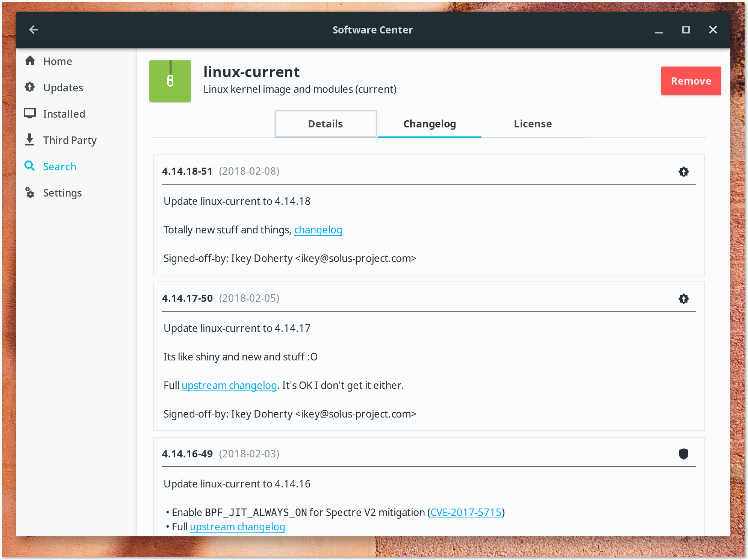Click 'Its like shiny and new and stuff' line
Viewport: 748px width, 560px height.
coord(241,357)
